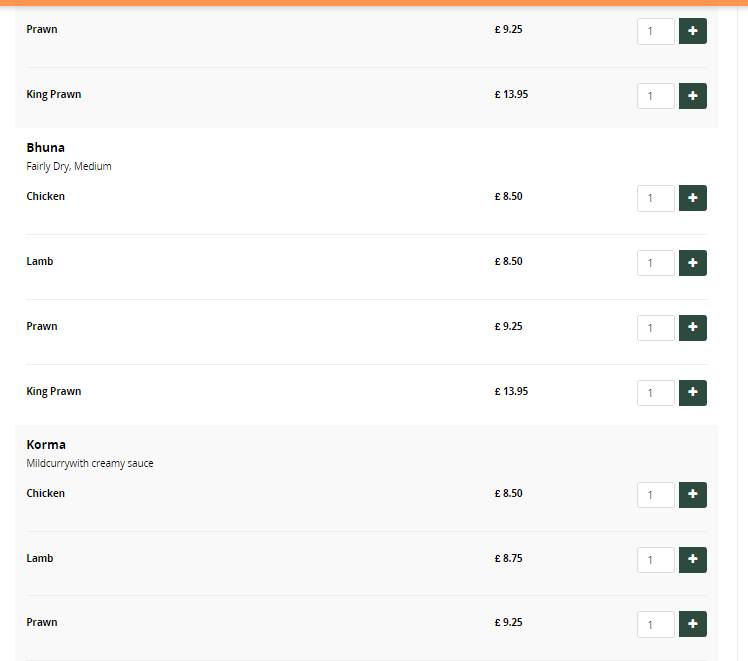The image size is (748, 661).
Task: Select quantity field for Bhuna Prawn
Action: point(656,328)
